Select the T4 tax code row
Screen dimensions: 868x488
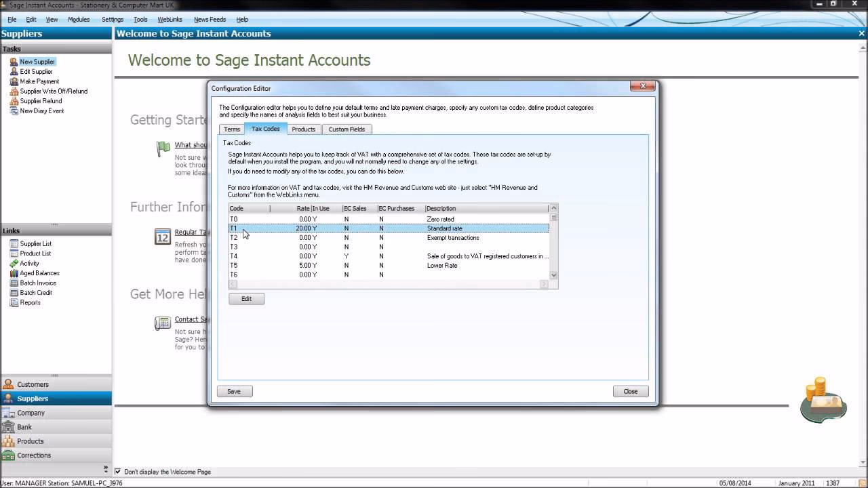tap(389, 256)
